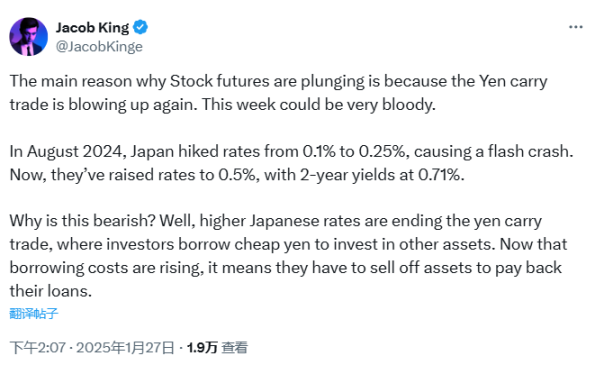Open the Jacob King display name link

click(92, 27)
